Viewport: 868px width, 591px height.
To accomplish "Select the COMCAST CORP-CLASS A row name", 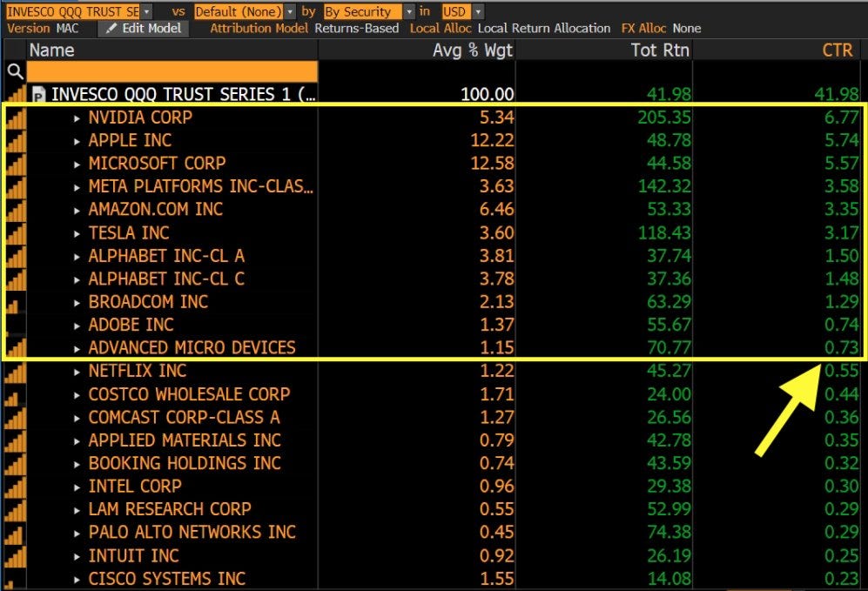I will pos(184,417).
